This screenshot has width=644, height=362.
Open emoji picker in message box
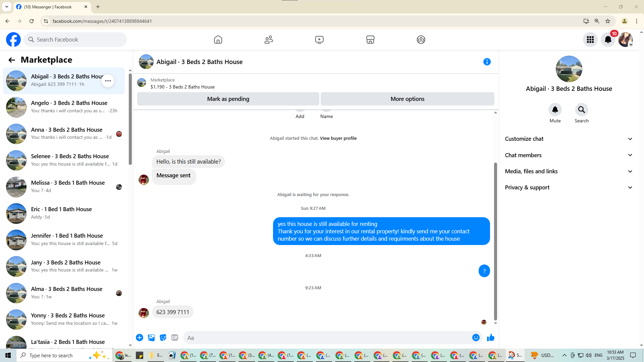point(476,338)
